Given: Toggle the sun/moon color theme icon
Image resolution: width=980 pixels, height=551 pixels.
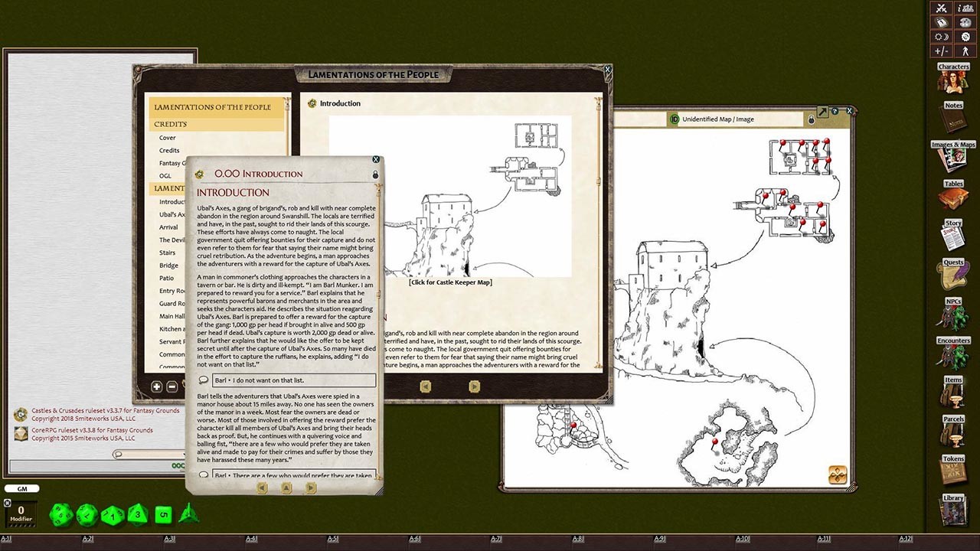Looking at the screenshot, I should (940, 36).
